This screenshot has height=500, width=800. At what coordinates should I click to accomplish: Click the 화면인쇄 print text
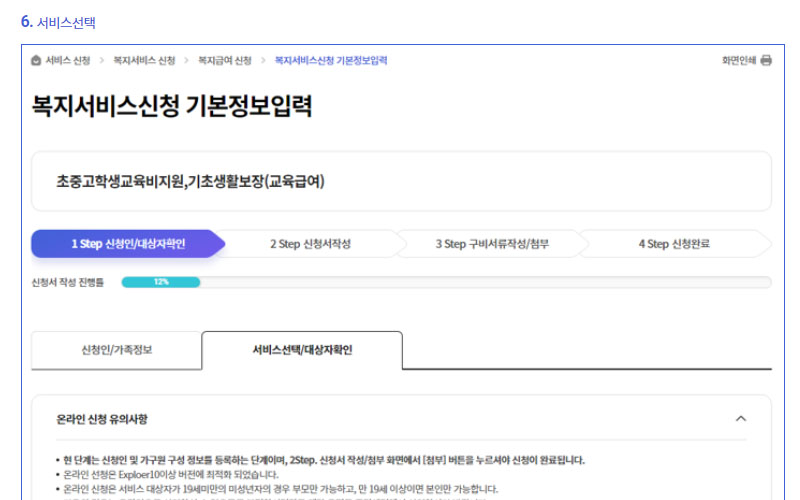click(x=739, y=61)
